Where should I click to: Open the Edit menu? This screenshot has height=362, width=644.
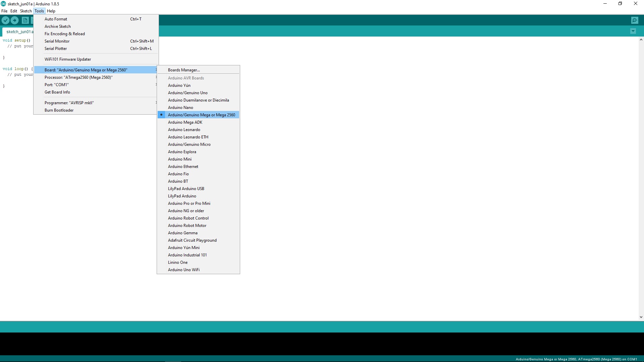[x=14, y=11]
